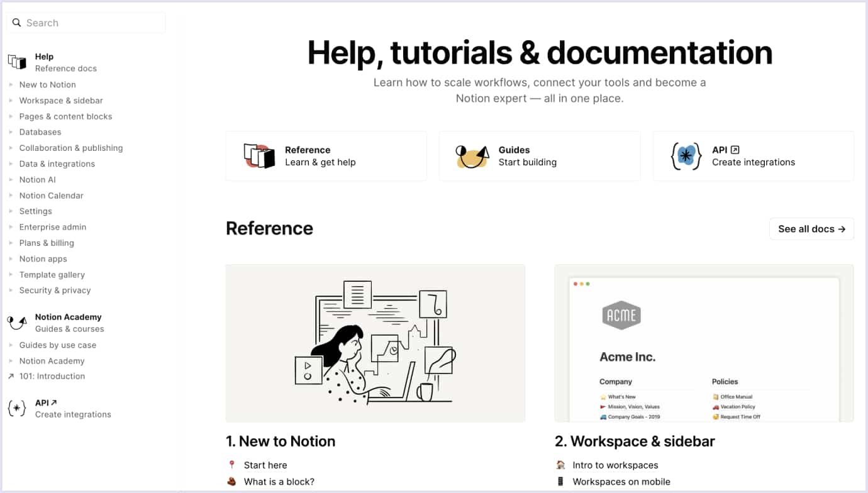Expand the Notion AI sidebar section
Screen dimensions: 868x493
(11, 179)
